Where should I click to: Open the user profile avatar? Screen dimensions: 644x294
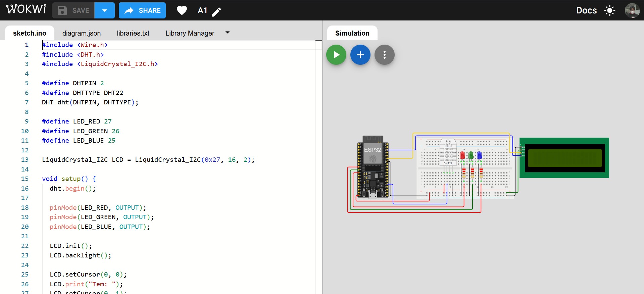(632, 11)
